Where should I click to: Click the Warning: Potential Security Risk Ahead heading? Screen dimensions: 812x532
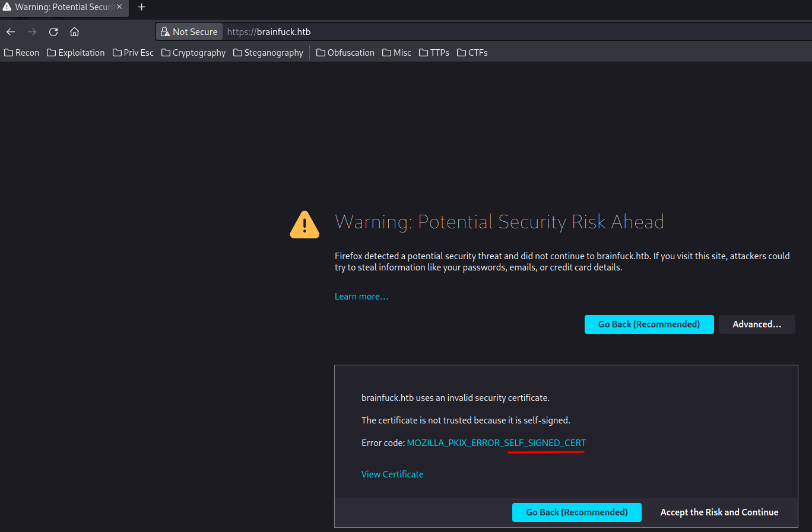(x=500, y=222)
